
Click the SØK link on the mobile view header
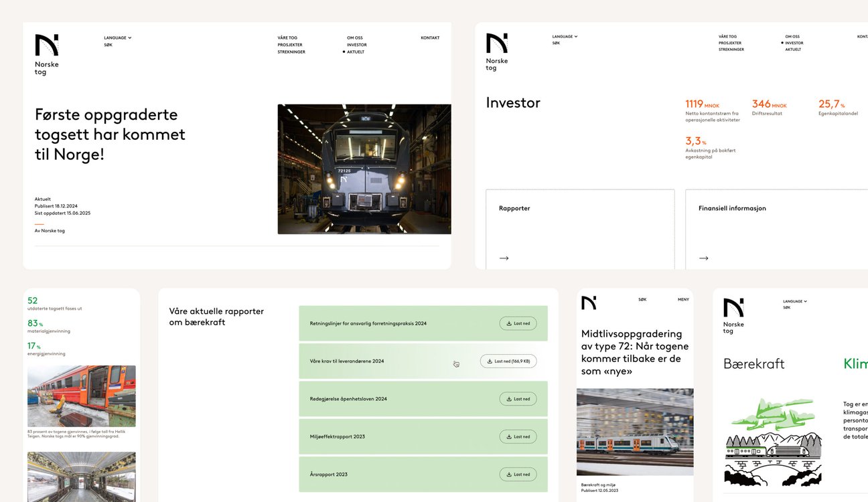click(642, 300)
